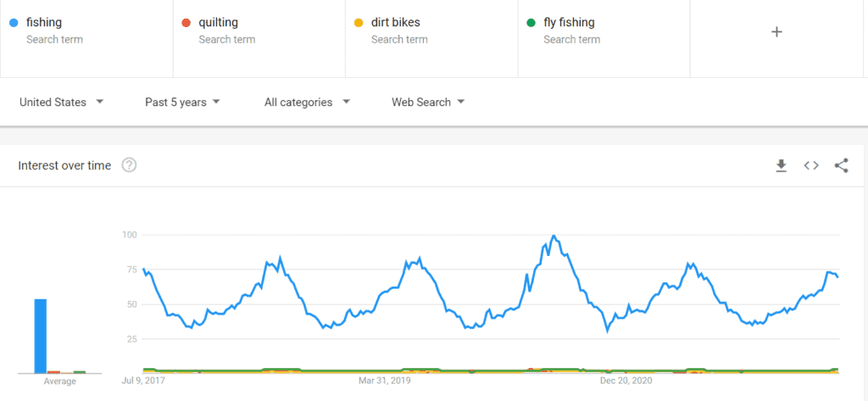The height and width of the screenshot is (401, 868).
Task: Select the quilting search term
Action: 220,23
